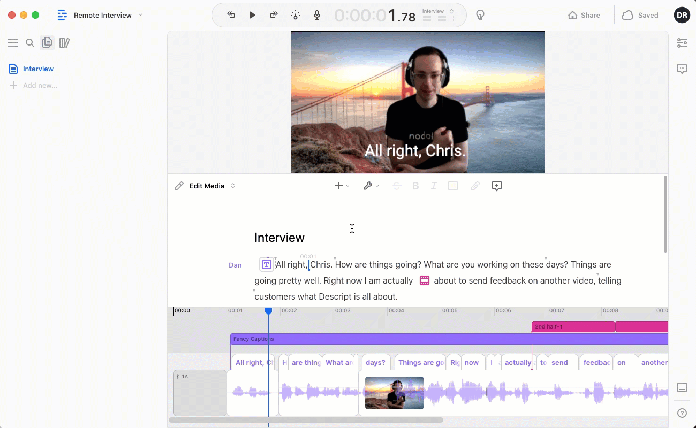Click the "days?" timeline word
The width and height of the screenshot is (696, 428).
pyautogui.click(x=376, y=363)
